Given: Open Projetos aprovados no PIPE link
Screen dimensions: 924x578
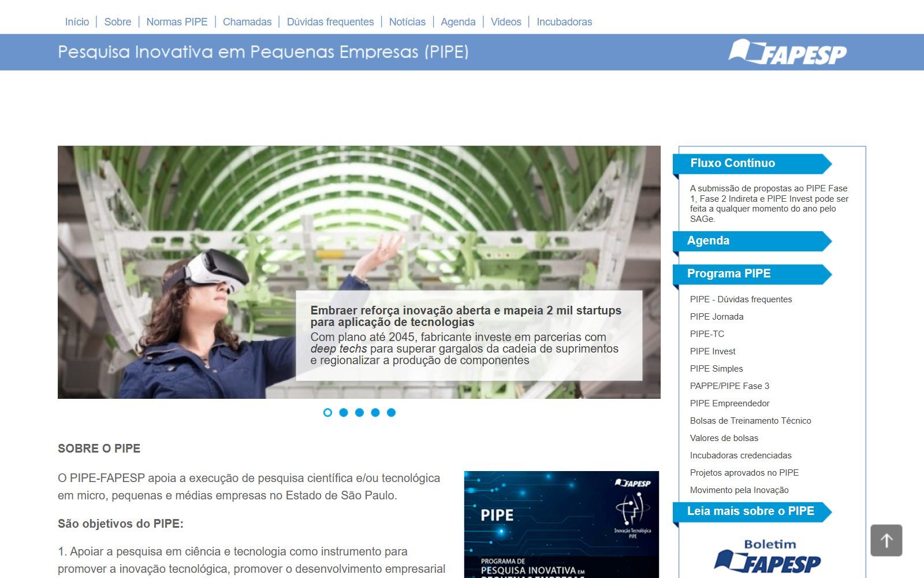Looking at the screenshot, I should [x=744, y=473].
